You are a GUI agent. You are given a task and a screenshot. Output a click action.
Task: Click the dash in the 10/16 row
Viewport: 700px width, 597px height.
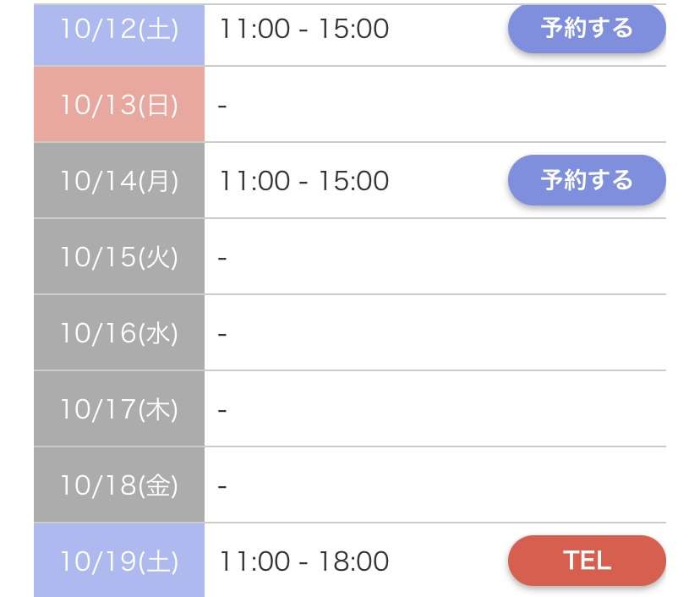click(x=222, y=334)
